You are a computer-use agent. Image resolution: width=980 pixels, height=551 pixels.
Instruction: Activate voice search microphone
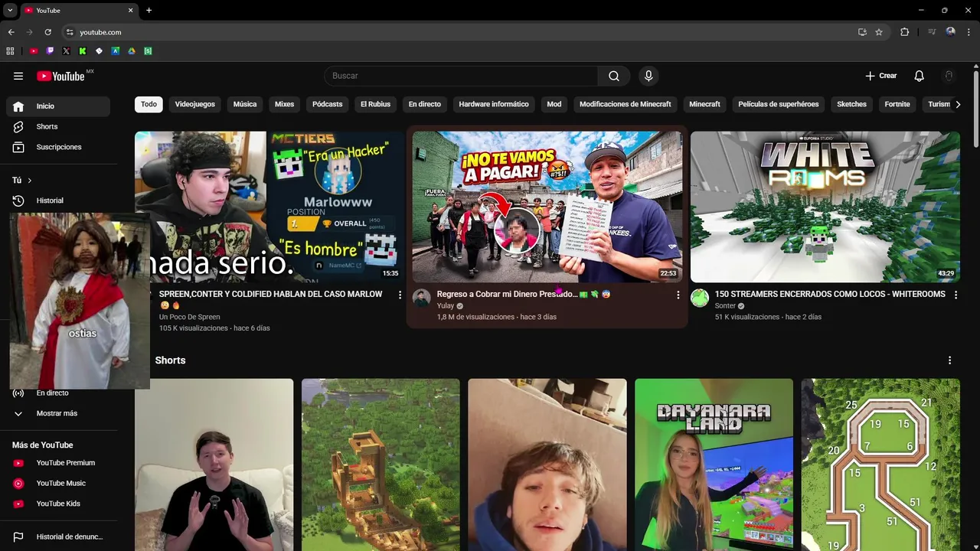(x=648, y=76)
